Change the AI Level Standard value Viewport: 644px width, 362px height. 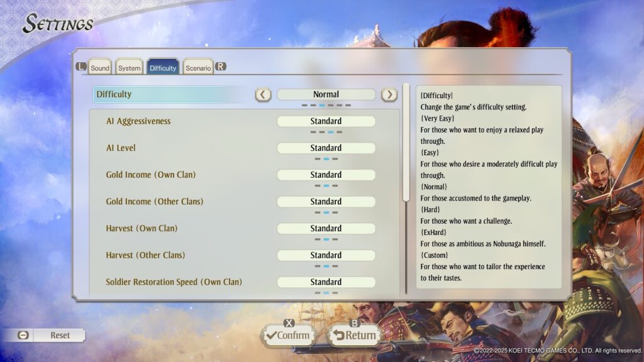pyautogui.click(x=326, y=148)
